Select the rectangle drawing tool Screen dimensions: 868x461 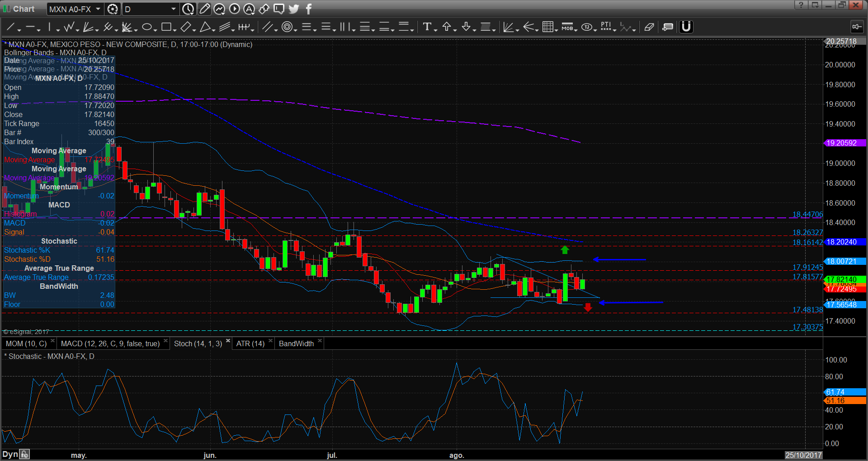click(166, 27)
